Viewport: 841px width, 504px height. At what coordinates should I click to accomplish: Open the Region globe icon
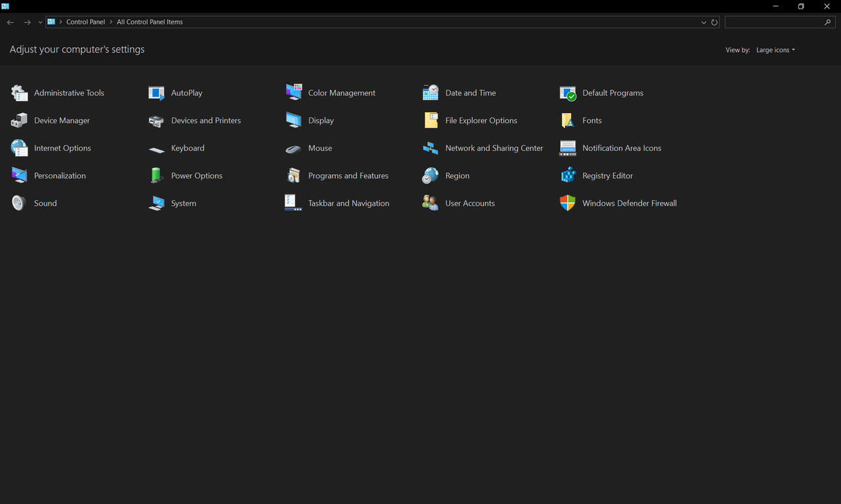[430, 175]
